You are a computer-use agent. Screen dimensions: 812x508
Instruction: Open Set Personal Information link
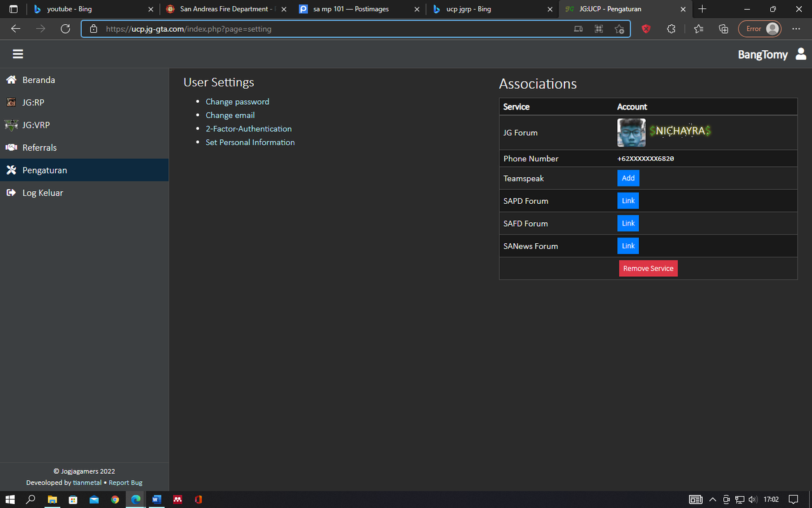pyautogui.click(x=250, y=142)
